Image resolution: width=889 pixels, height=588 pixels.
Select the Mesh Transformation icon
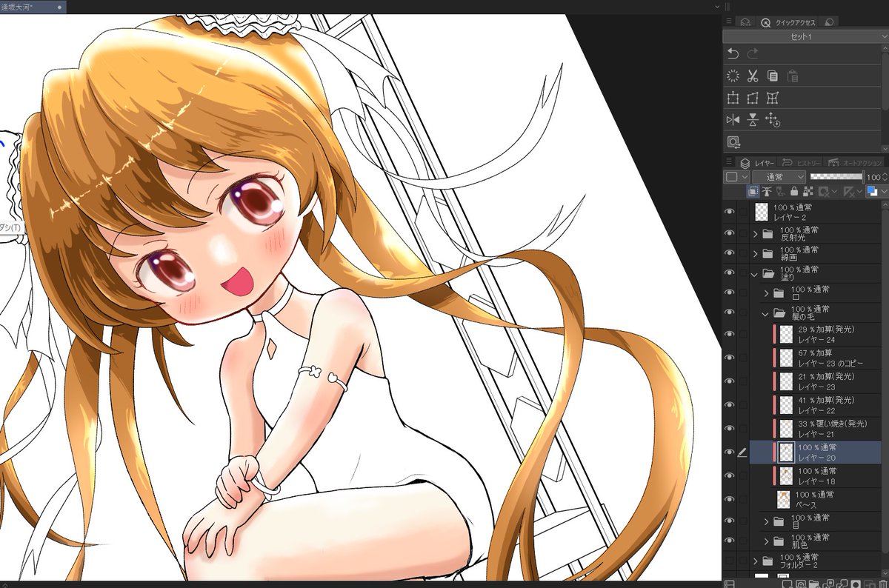[x=773, y=98]
